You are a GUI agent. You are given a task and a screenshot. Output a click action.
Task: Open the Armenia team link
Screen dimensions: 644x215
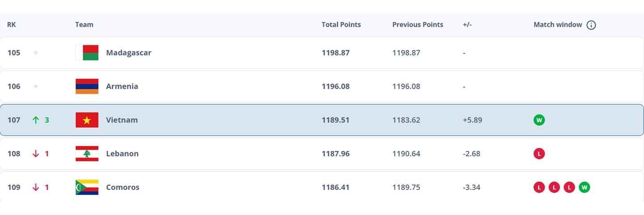coord(122,86)
